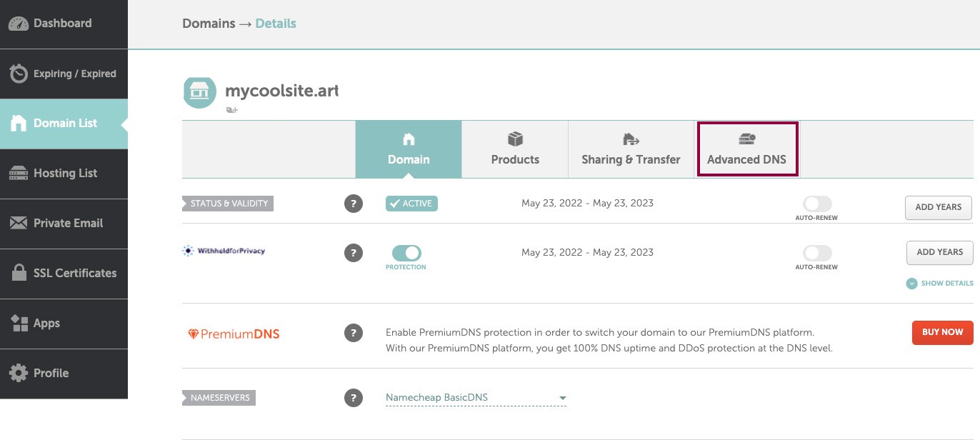The width and height of the screenshot is (980, 440).
Task: Click Add Years in WithheldforPrivacy row
Action: (940, 252)
